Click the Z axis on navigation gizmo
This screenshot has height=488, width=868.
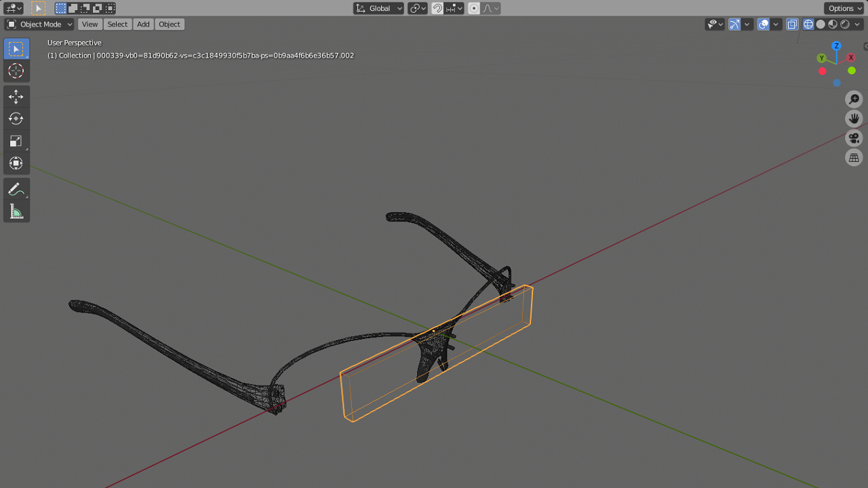[837, 45]
